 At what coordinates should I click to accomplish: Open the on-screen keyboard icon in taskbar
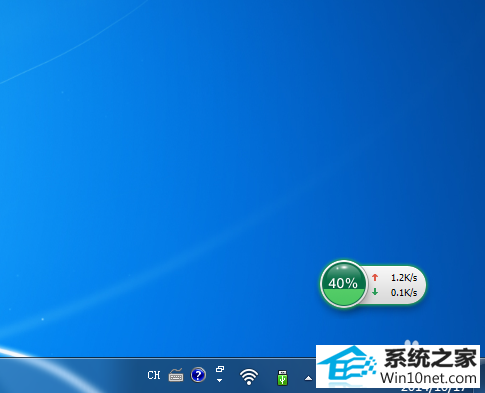pos(176,375)
